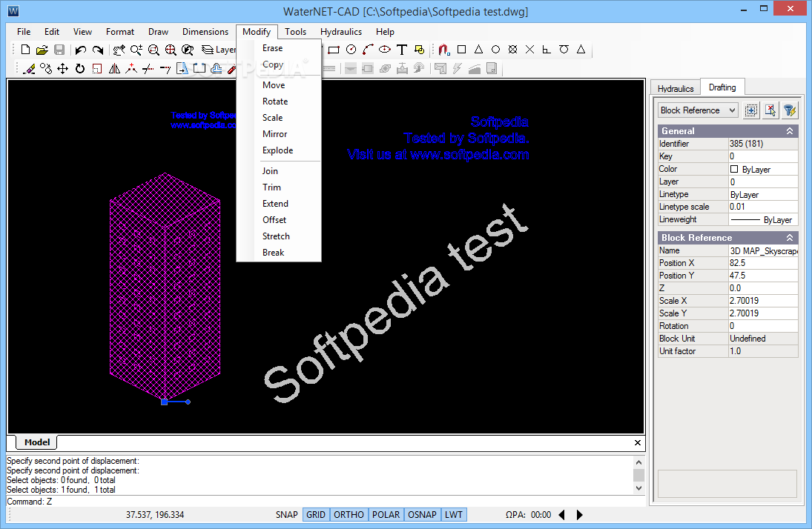Screen dimensions: 812x529
Task: Select the Erase tool icon in toolbar
Action: pyautogui.click(x=29, y=68)
